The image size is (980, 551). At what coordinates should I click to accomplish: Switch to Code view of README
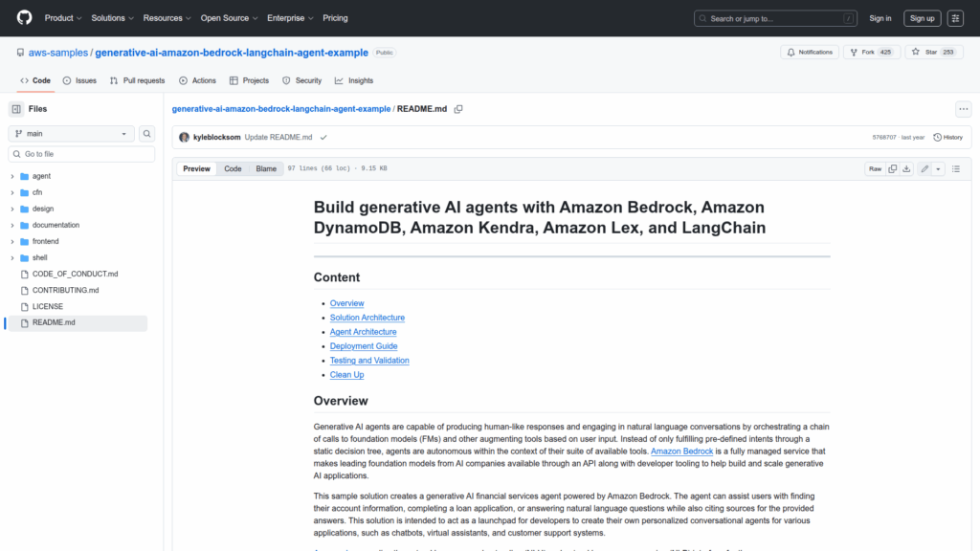point(233,168)
